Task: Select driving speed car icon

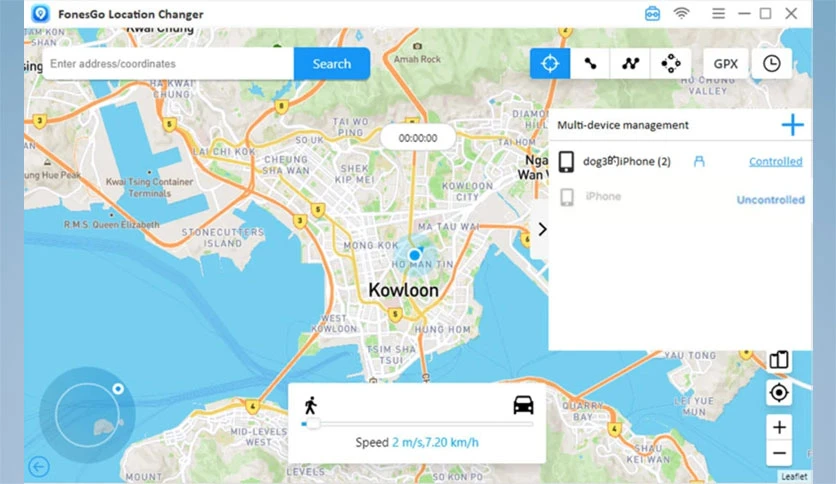Action: pyautogui.click(x=523, y=405)
